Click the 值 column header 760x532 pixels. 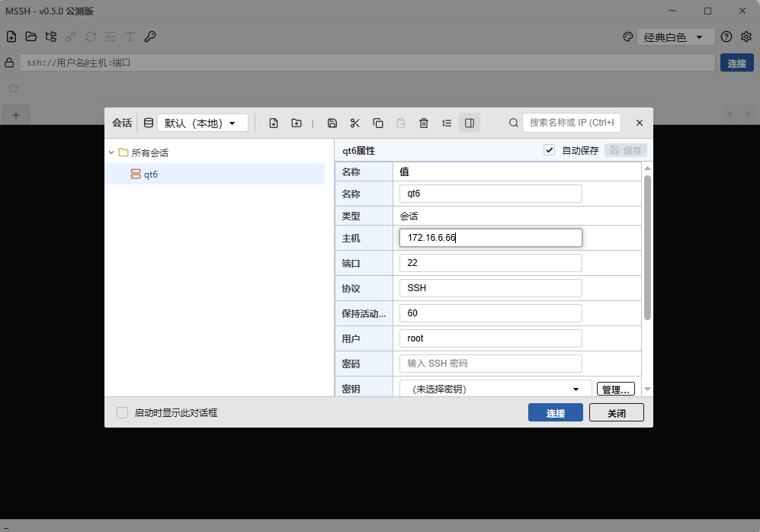click(x=404, y=171)
